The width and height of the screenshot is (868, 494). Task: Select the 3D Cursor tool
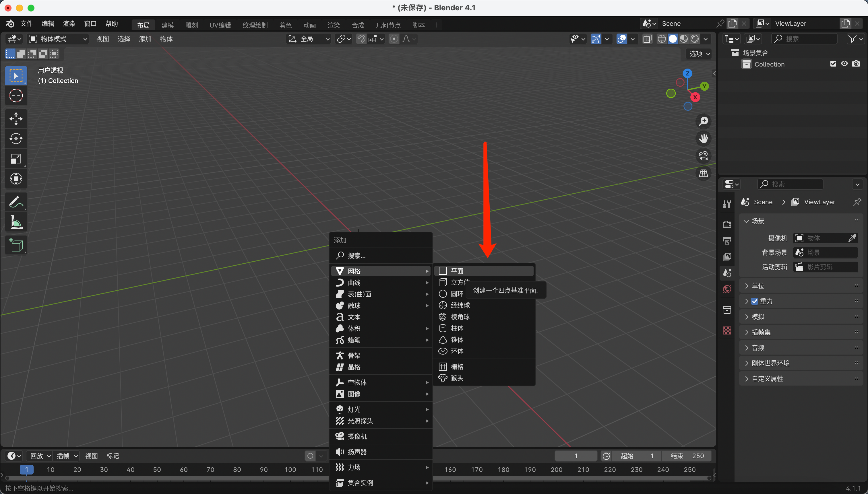(16, 96)
